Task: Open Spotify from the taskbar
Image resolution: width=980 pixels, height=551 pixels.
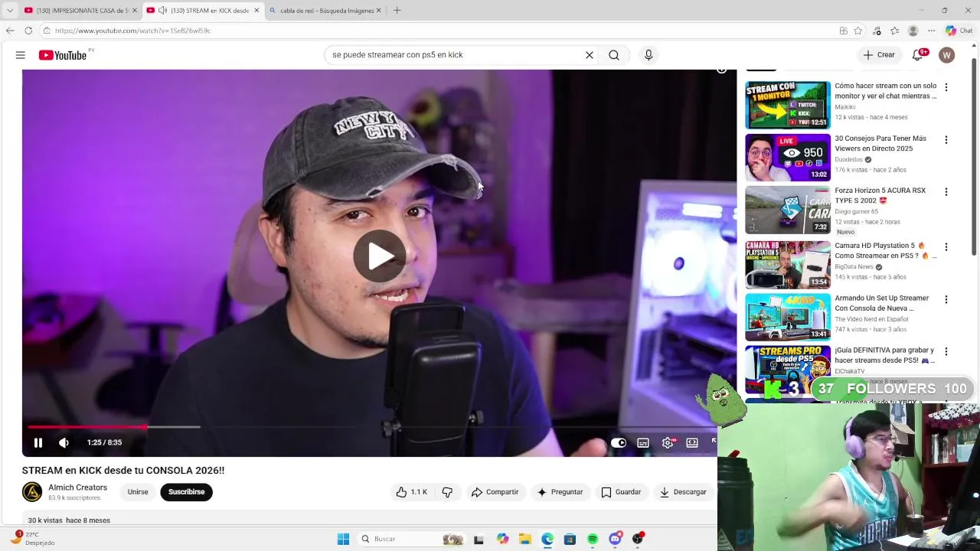Action: tap(593, 539)
